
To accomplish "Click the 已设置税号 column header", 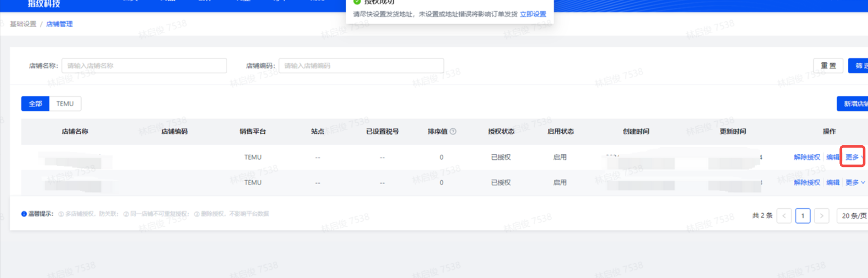I will pos(382,131).
